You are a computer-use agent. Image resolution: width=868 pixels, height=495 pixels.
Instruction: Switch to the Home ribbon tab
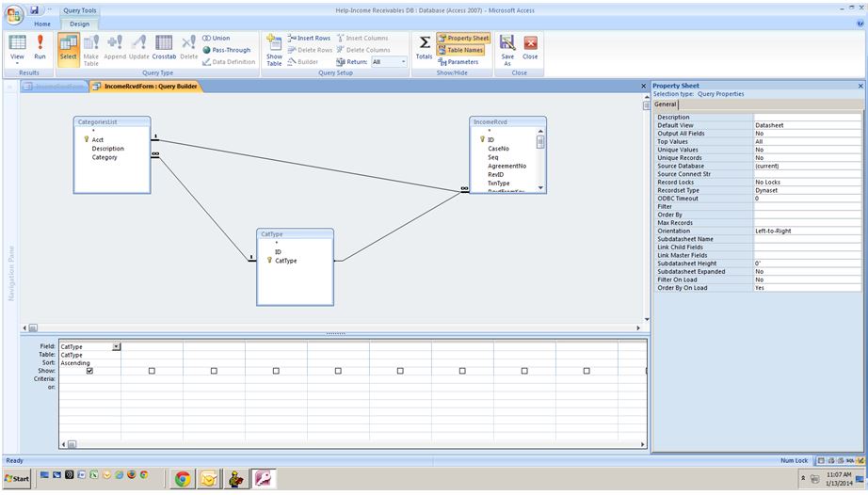click(42, 24)
